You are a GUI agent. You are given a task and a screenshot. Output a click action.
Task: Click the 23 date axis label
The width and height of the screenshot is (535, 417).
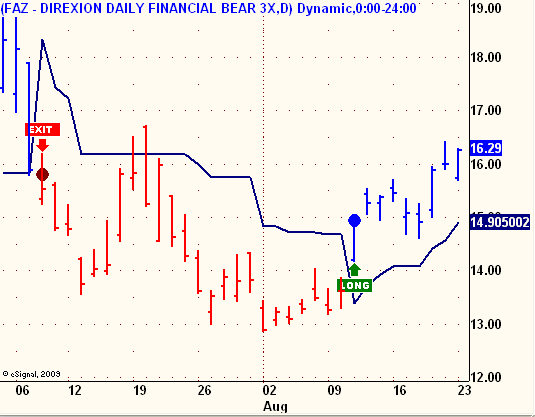[x=464, y=390]
